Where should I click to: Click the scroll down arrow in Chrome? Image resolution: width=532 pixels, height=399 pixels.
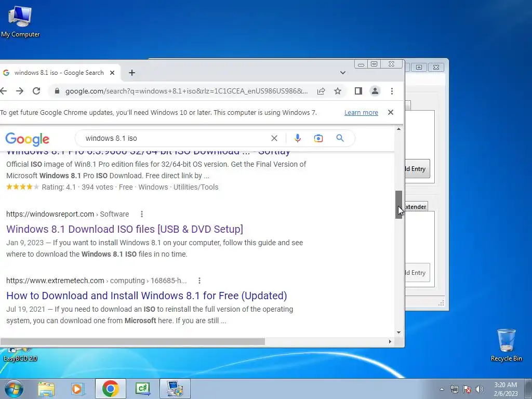pyautogui.click(x=398, y=332)
